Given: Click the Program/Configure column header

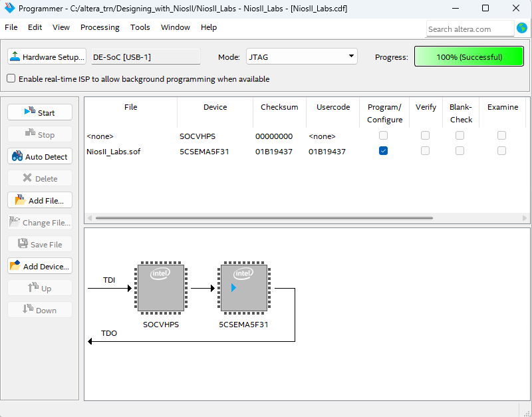Looking at the screenshot, I should 384,113.
